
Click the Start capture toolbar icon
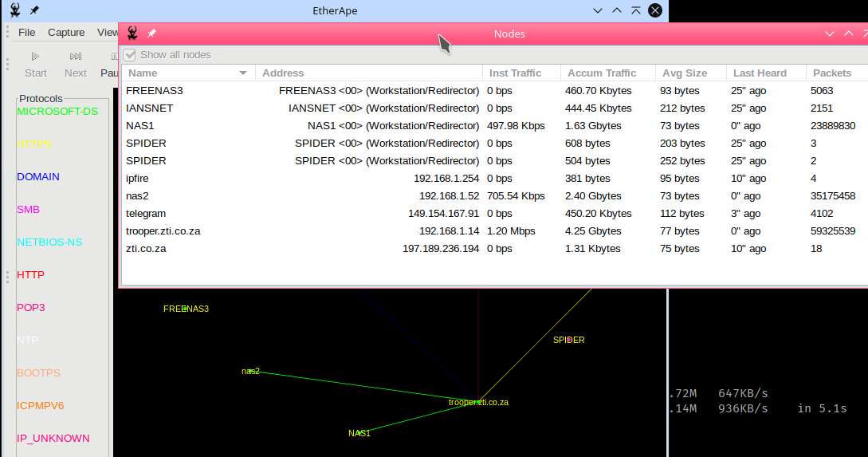36,57
